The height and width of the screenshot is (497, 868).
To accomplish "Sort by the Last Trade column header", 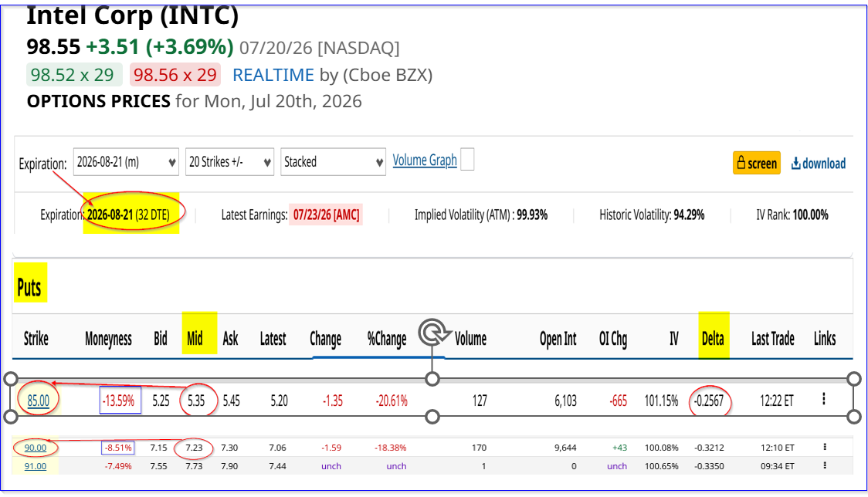I will pos(773,338).
